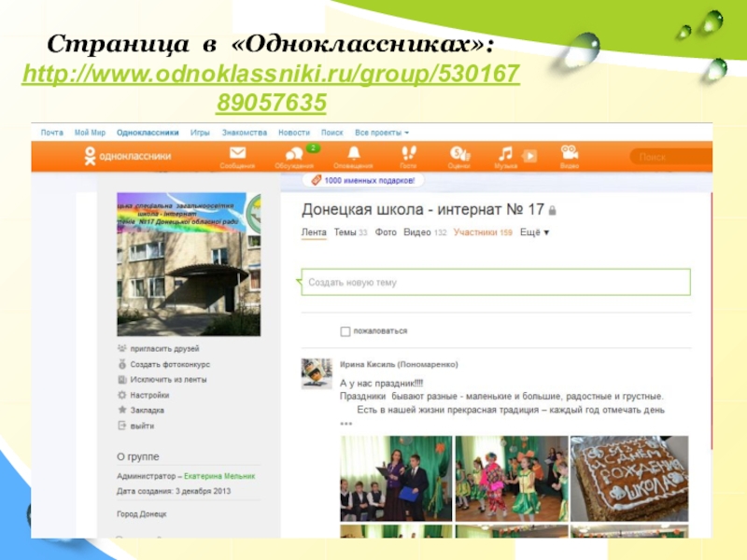
Task: Open 'Почта' in top portal bar
Action: click(52, 133)
